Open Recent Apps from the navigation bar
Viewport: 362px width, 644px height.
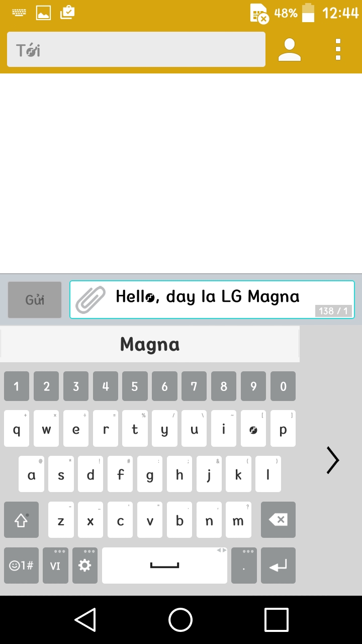click(x=276, y=620)
